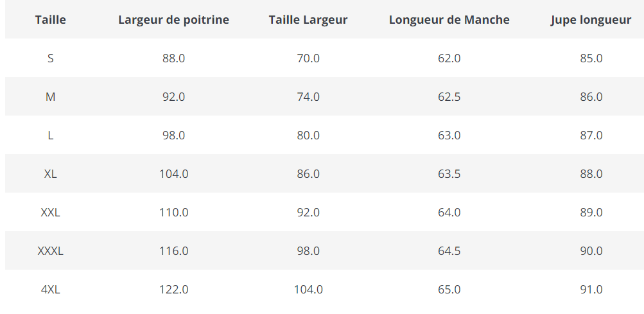Click the XL size label
644x314 pixels.
coord(51,174)
